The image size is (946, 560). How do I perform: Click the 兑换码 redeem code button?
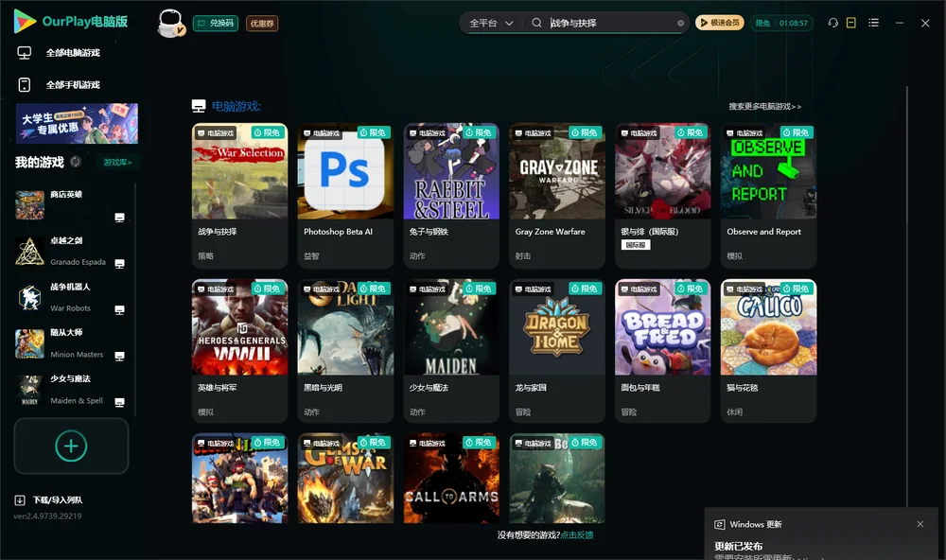pos(216,23)
